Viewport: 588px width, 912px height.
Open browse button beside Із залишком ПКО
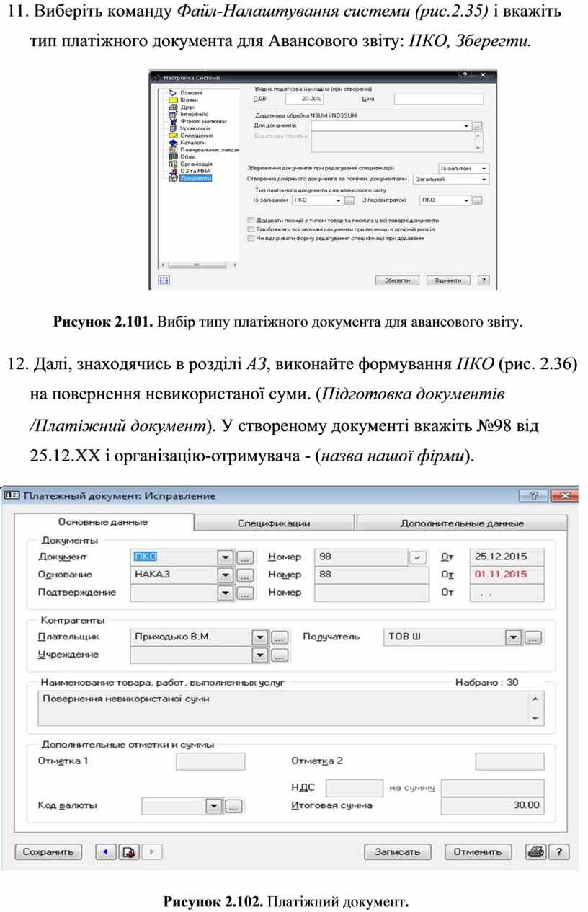point(349,200)
